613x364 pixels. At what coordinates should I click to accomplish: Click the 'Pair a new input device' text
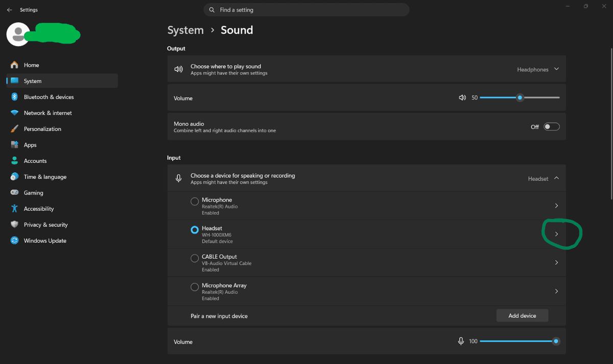coord(219,316)
